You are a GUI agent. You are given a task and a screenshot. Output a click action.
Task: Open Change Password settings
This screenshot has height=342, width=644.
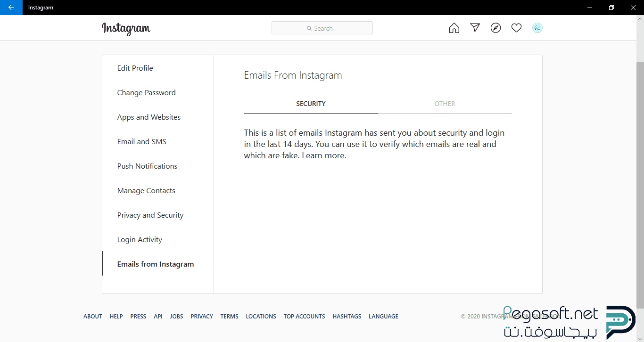158,92
